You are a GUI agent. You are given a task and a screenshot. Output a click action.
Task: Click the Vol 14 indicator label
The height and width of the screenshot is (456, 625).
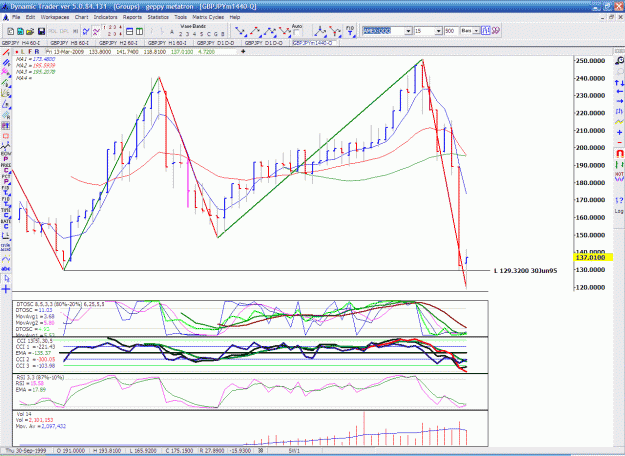[x=24, y=414]
